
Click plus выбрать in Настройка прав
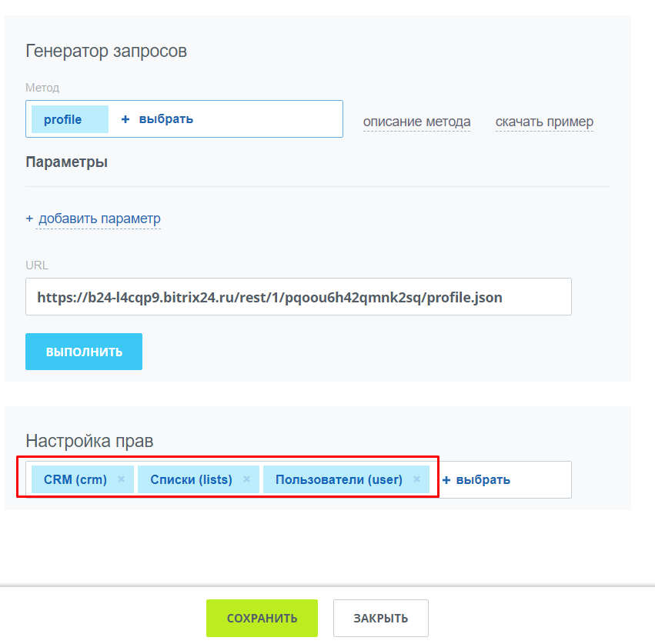point(476,479)
